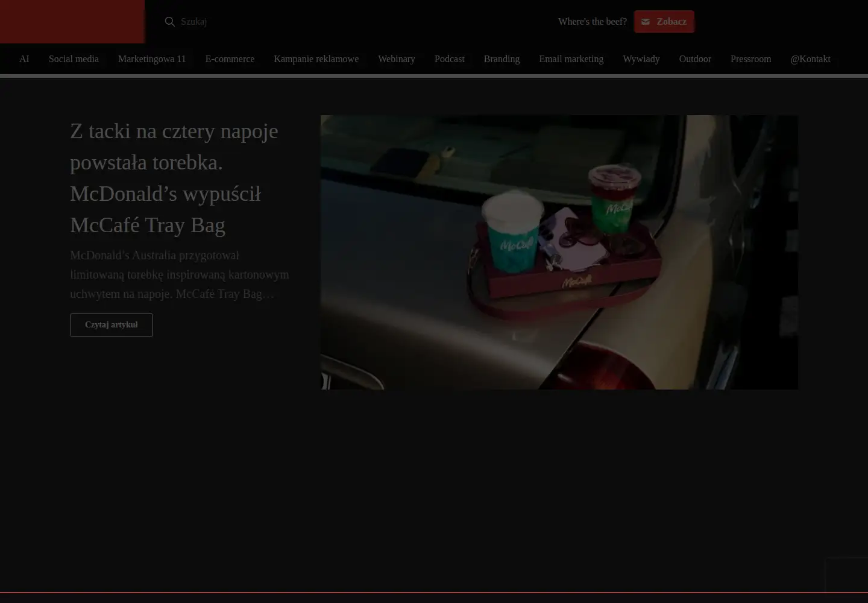Open the McCafé tray bag article image
The height and width of the screenshot is (603, 868).
(559, 252)
